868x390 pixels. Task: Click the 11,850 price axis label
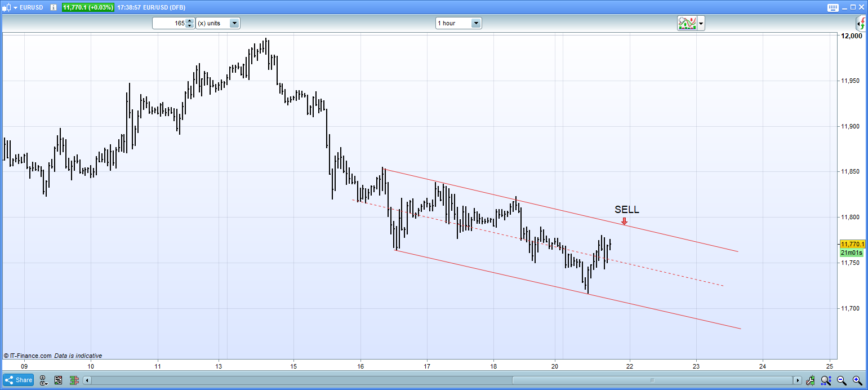click(851, 171)
